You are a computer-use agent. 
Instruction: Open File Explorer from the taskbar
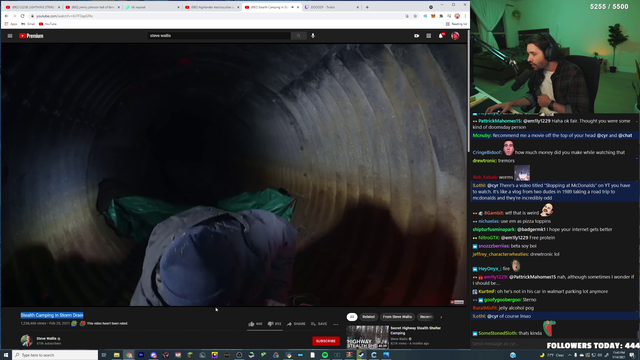click(116, 355)
